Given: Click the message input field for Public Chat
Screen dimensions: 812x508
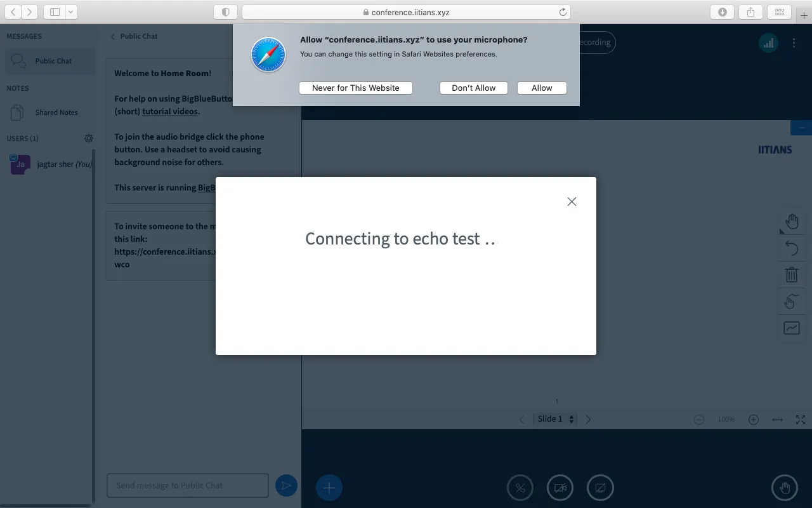Looking at the screenshot, I should click(x=188, y=485).
